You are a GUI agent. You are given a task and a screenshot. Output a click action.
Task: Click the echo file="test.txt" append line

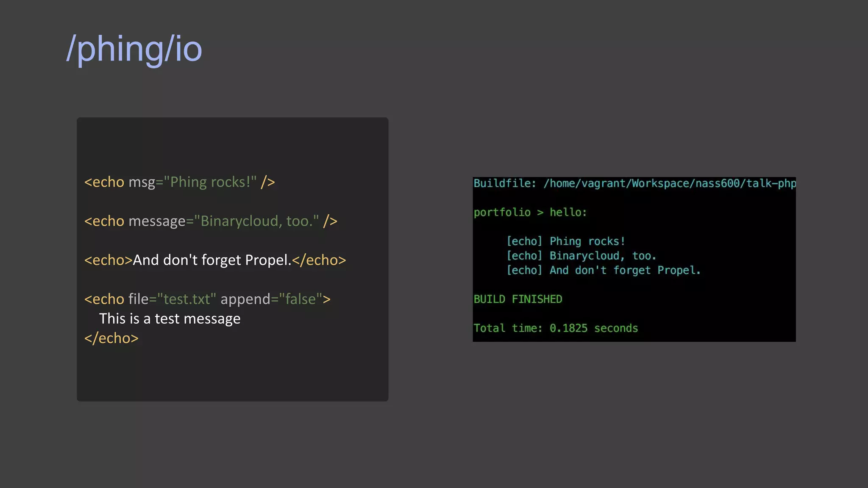pos(207,299)
